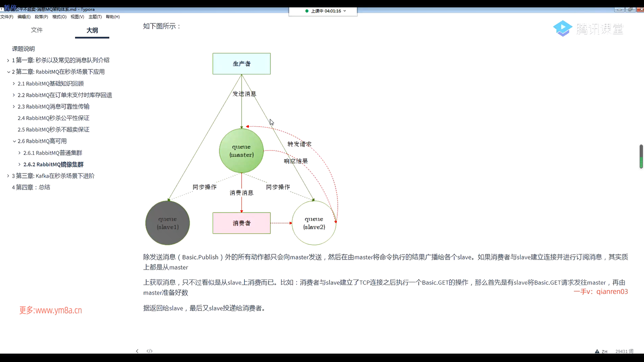Open the class timer dropdown arrow
This screenshot has height=362, width=644.
pos(345,11)
